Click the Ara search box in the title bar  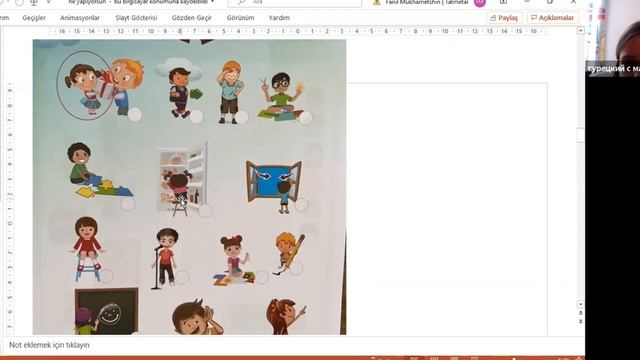(295, 3)
